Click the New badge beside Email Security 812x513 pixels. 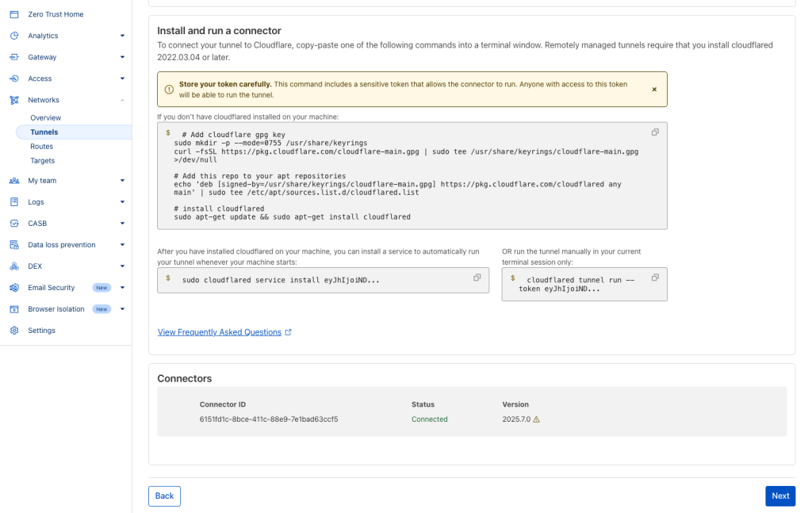coord(101,288)
